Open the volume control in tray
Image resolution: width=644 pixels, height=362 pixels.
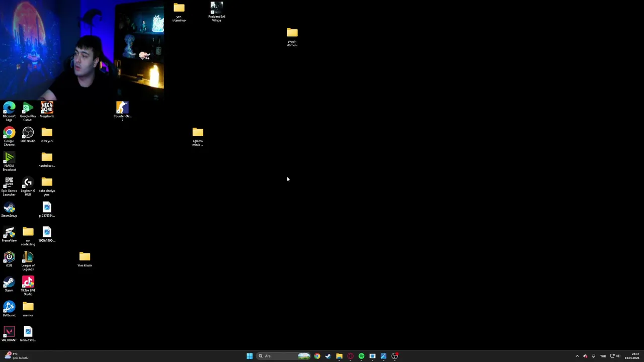point(618,356)
